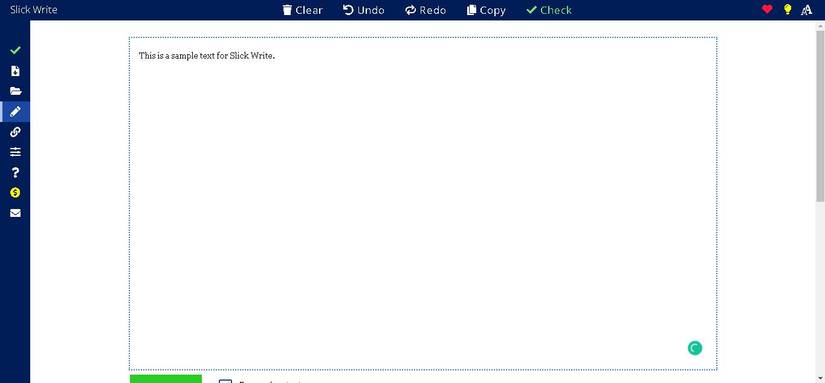The width and height of the screenshot is (825, 383).
Task: Open the font style icon
Action: (x=807, y=10)
